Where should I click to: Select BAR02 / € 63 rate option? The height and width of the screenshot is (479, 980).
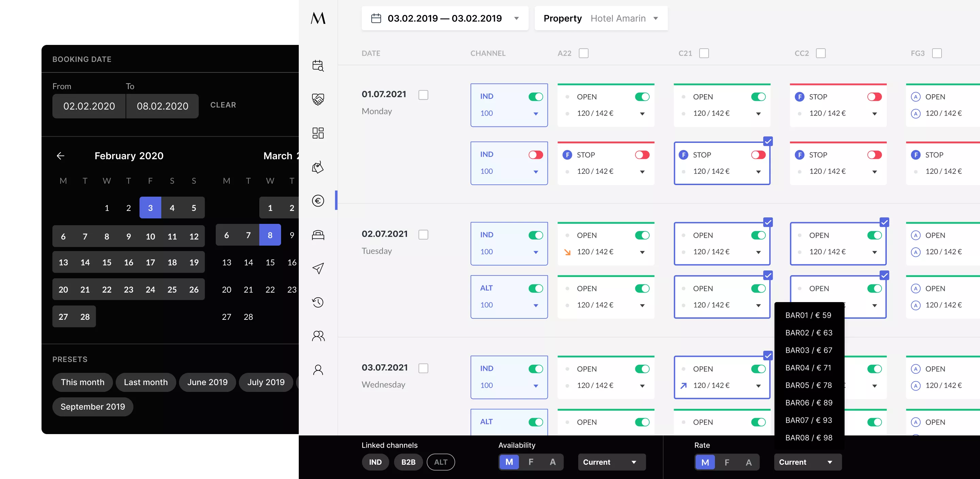[x=808, y=332]
